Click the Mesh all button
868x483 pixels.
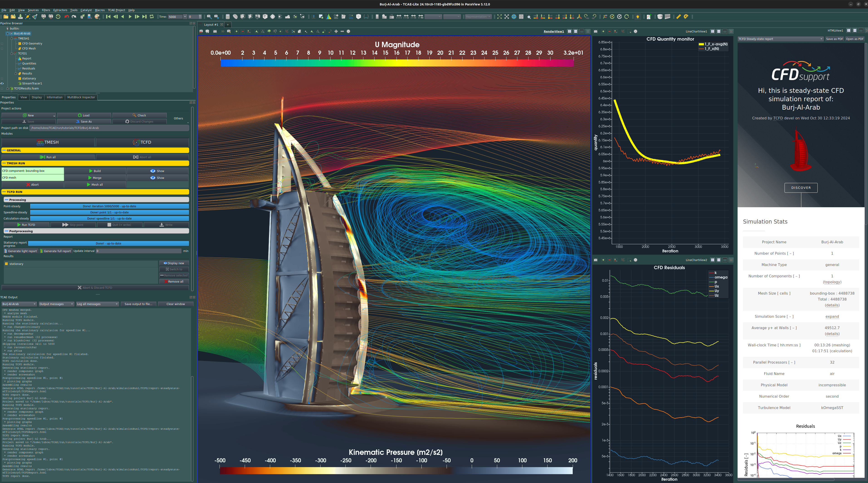tap(95, 185)
